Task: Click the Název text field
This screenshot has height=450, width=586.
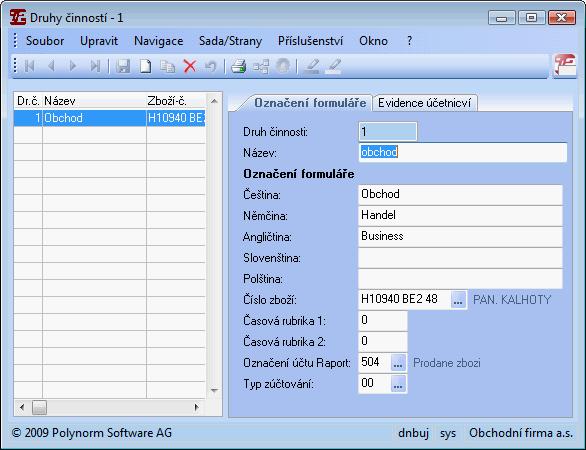Action: 462,152
